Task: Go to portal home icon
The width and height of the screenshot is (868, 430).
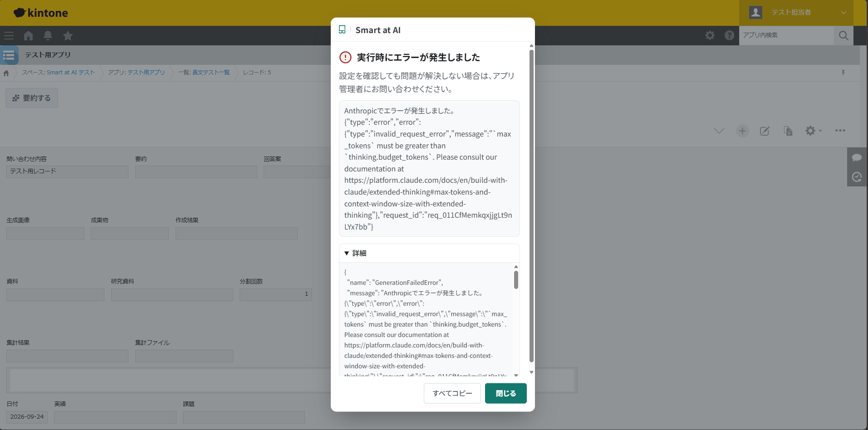Action: [x=28, y=35]
